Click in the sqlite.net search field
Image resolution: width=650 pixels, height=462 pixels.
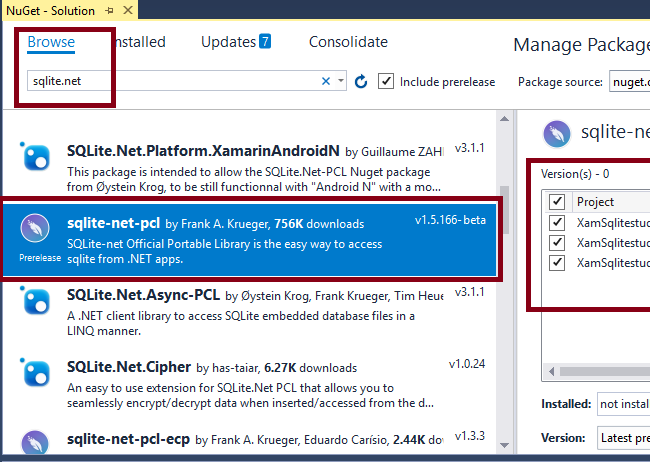pyautogui.click(x=170, y=81)
